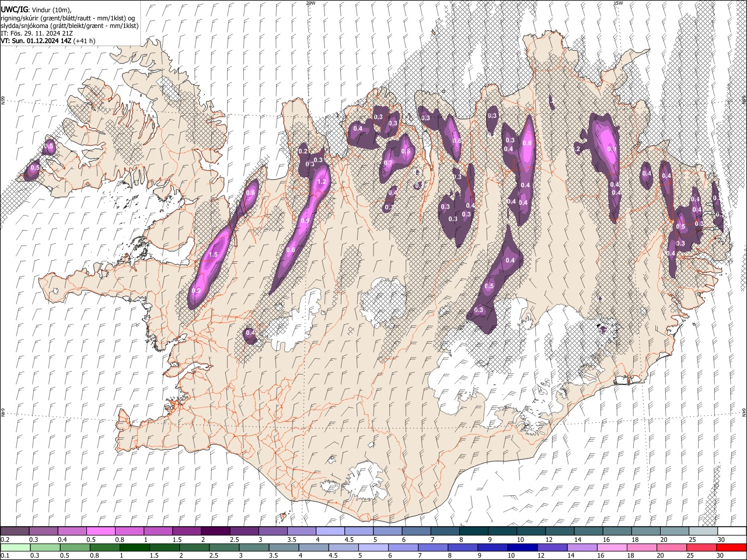The image size is (747, 560).
Task: Click the 7–8 steel blue swatch, upper scale
Action: pos(445,531)
